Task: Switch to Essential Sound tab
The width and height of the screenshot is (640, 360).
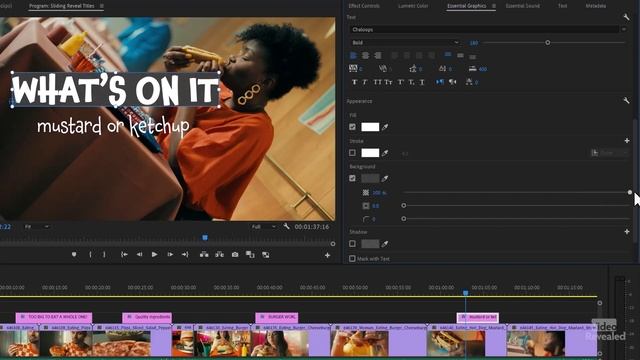Action: click(522, 6)
